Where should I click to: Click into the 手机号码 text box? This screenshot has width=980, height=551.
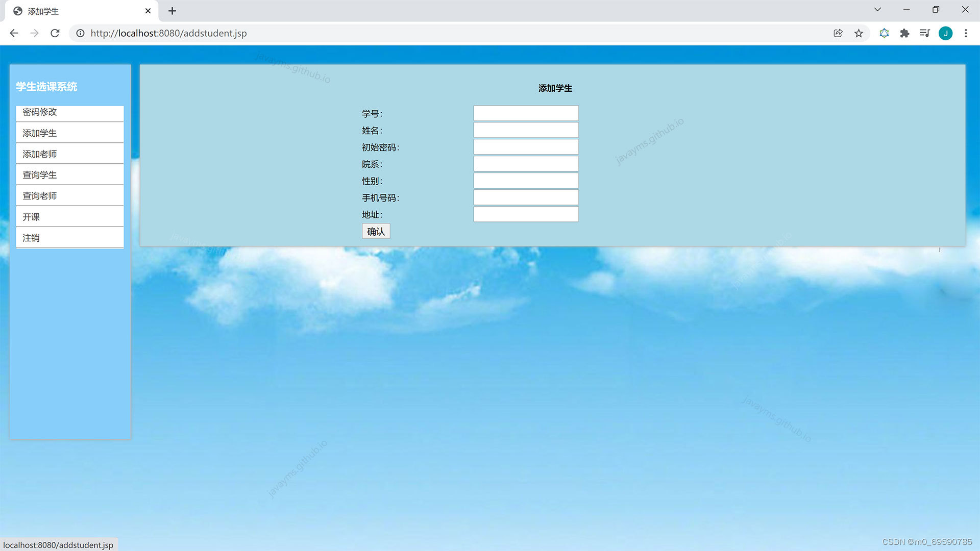click(x=526, y=197)
